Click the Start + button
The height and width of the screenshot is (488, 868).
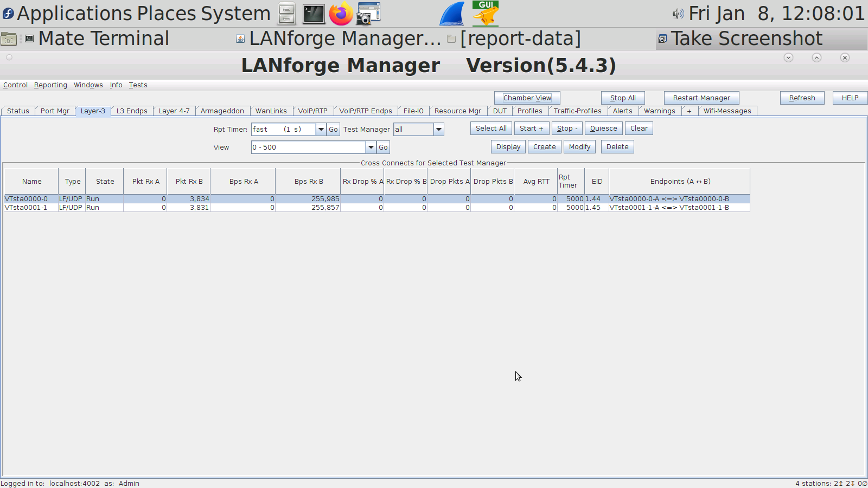point(532,129)
